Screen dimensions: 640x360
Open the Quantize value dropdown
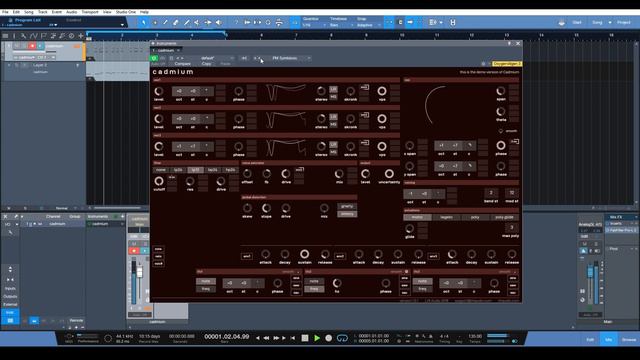(314, 25)
